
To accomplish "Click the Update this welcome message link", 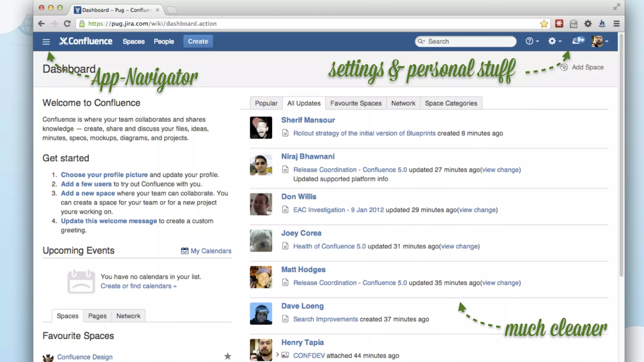I will pyautogui.click(x=109, y=221).
